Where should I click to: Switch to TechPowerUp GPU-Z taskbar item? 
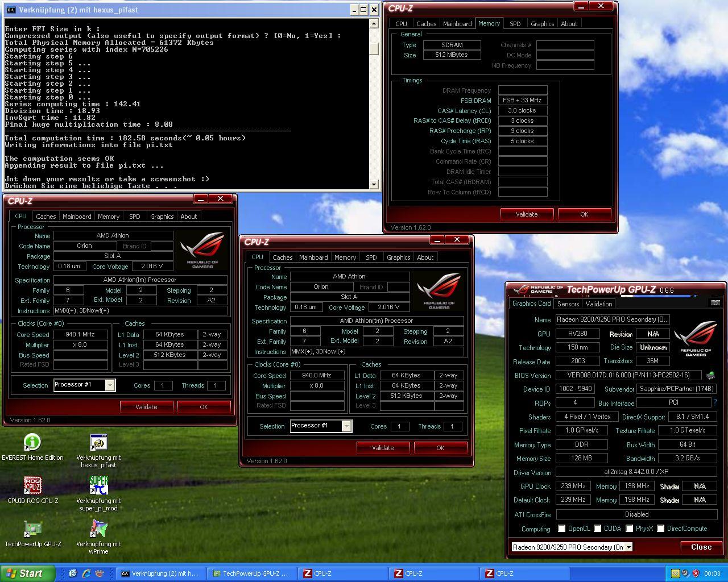(x=251, y=573)
